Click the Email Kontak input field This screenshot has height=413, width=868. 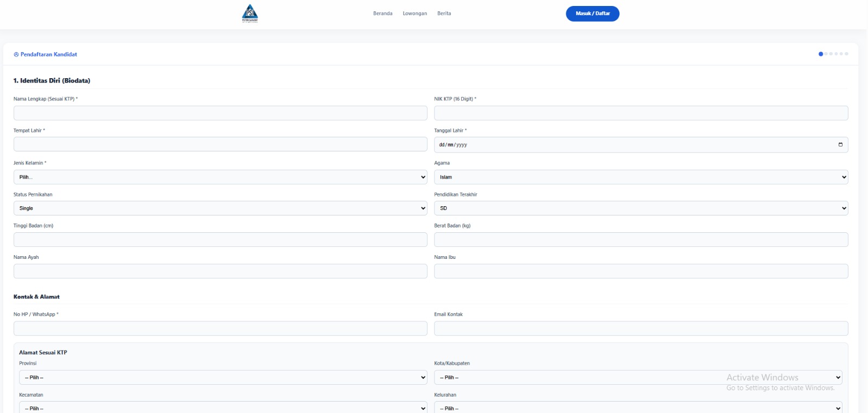[x=641, y=328]
